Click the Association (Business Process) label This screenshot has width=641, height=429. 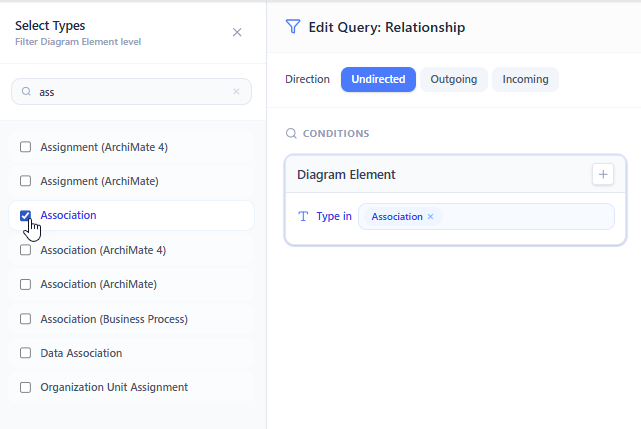[x=114, y=319]
